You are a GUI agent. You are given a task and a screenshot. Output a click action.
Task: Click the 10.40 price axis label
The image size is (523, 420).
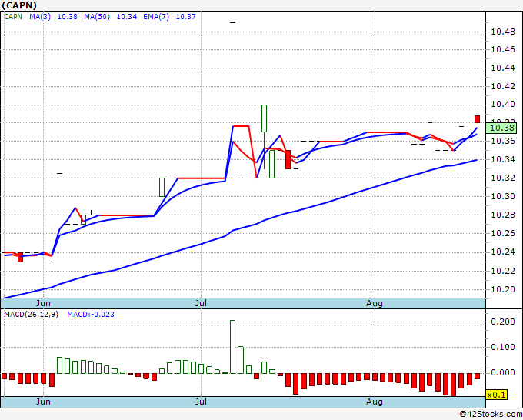[503, 105]
